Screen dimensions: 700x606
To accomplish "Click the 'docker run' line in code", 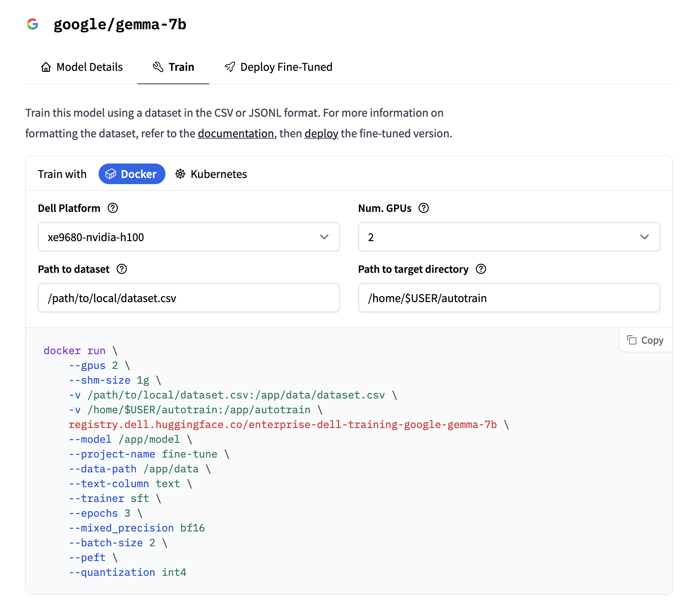I will coord(80,351).
